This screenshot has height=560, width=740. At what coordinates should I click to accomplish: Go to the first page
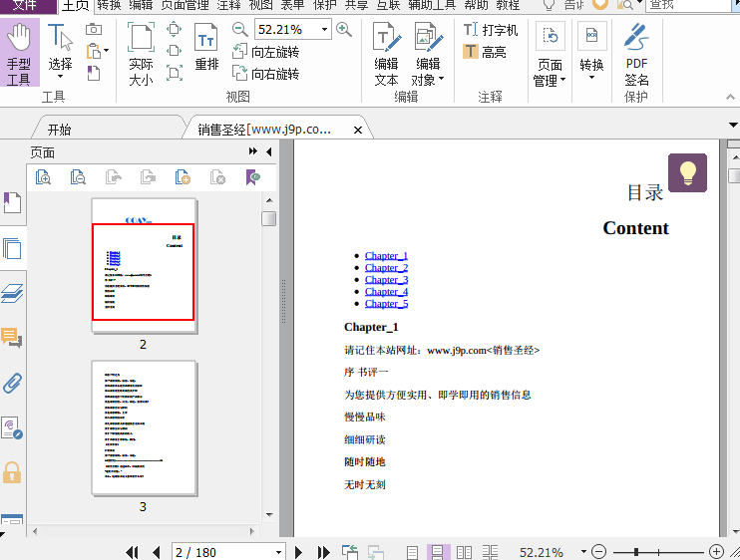(x=132, y=552)
